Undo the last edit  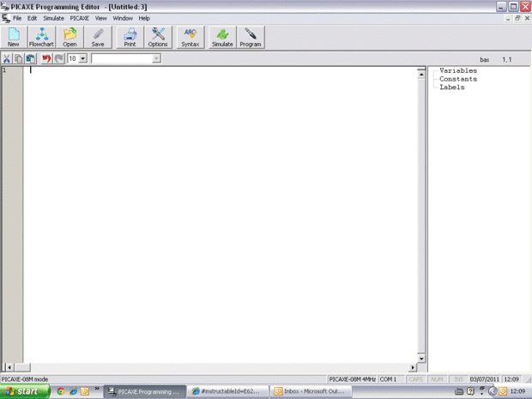(x=46, y=58)
